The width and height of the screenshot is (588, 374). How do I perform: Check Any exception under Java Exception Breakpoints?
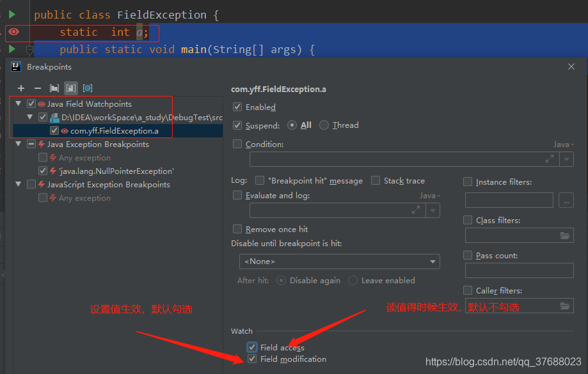[43, 157]
